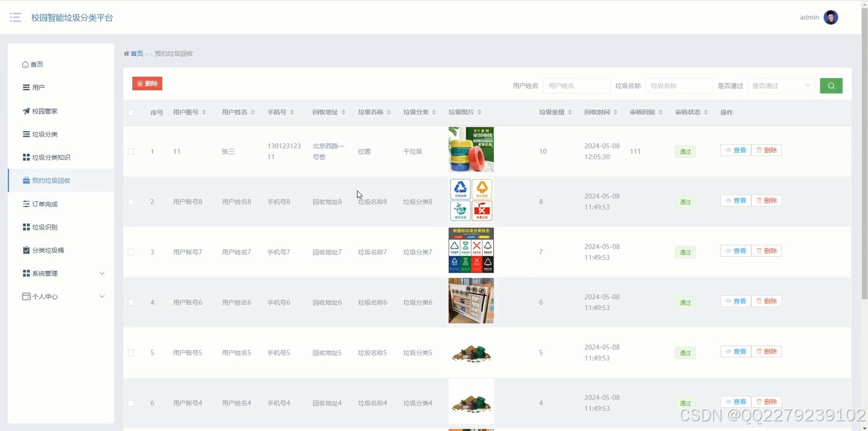Click the green search magnifier icon
The image size is (868, 431).
tap(830, 85)
